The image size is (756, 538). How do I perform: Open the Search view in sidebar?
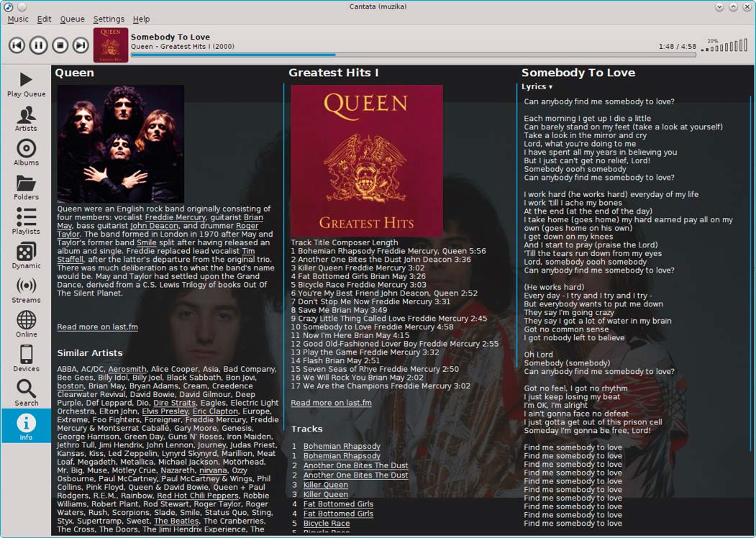click(26, 393)
